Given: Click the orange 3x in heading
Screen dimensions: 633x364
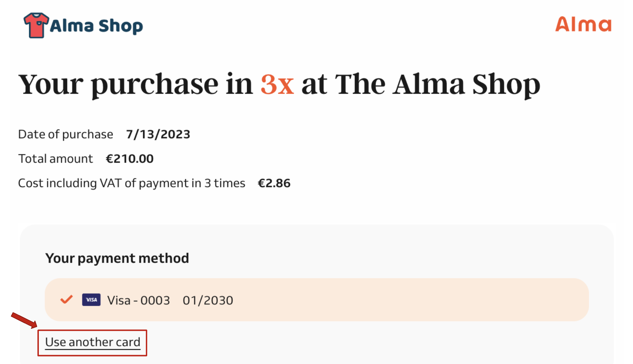Looking at the screenshot, I should click(277, 84).
